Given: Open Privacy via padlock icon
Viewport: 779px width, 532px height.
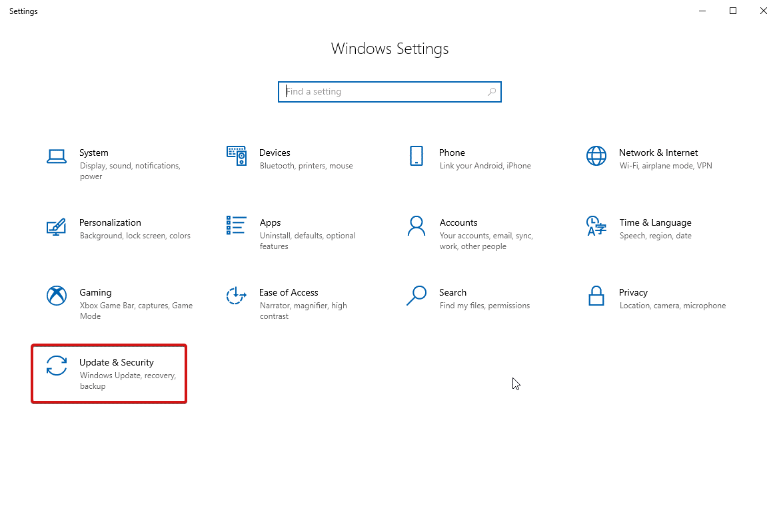Looking at the screenshot, I should 596,297.
